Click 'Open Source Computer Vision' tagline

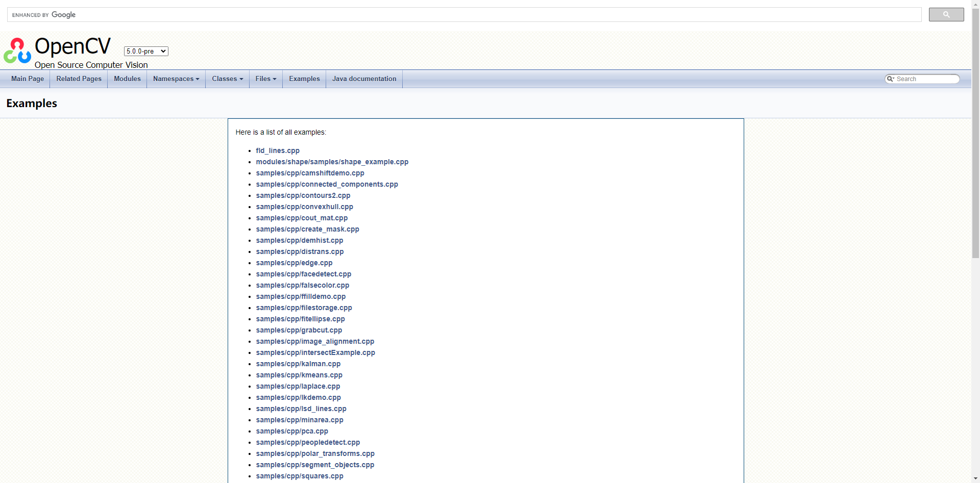[x=91, y=65]
